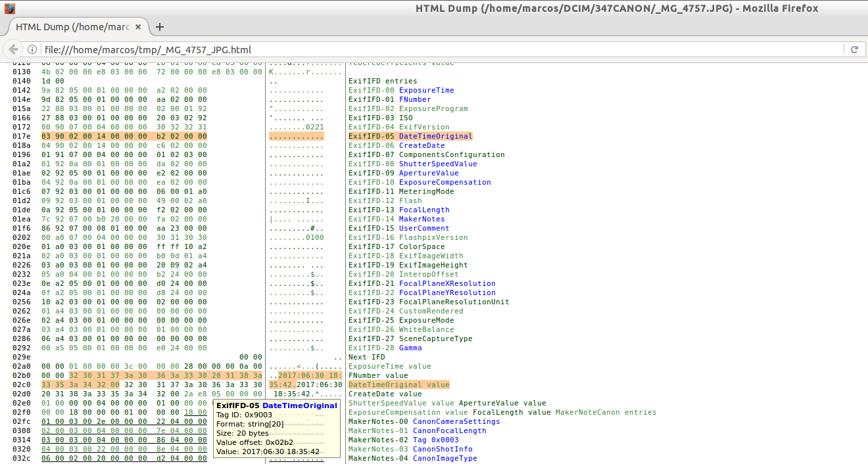The width and height of the screenshot is (868, 464).
Task: Click the UserComment link in the ExifIFD-15 row
Action: click(424, 229)
